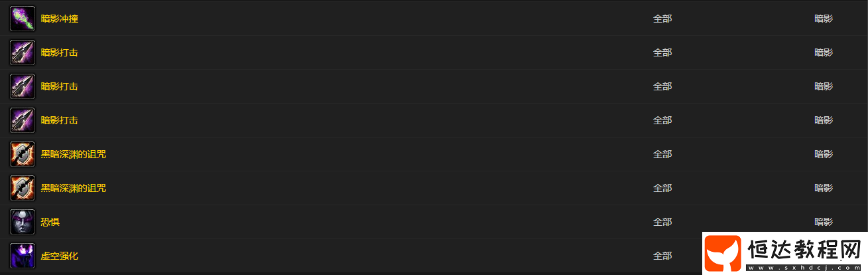Open the 暗影冲撞 spell link
This screenshot has height=275, width=868.
60,19
